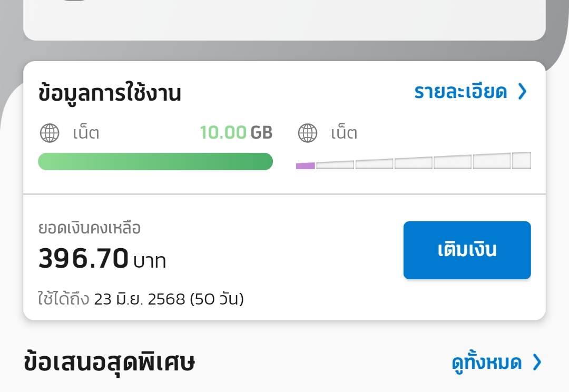
Task: Click the 396.70 บาท balance amount
Action: pyautogui.click(x=102, y=258)
